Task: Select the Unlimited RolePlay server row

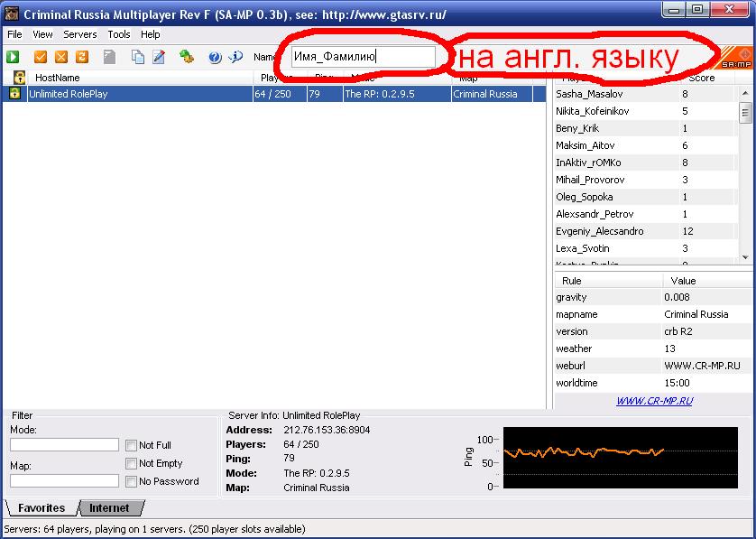Action: pyautogui.click(x=274, y=94)
